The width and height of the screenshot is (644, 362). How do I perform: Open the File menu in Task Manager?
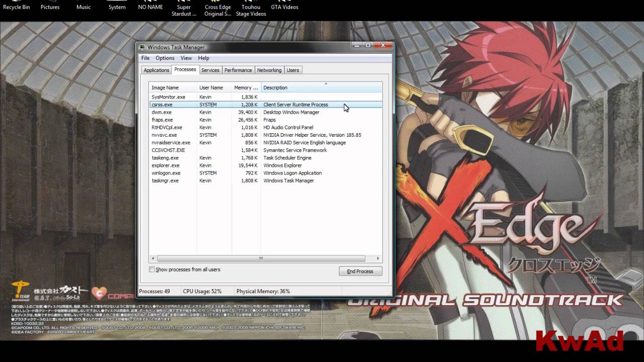pos(145,58)
